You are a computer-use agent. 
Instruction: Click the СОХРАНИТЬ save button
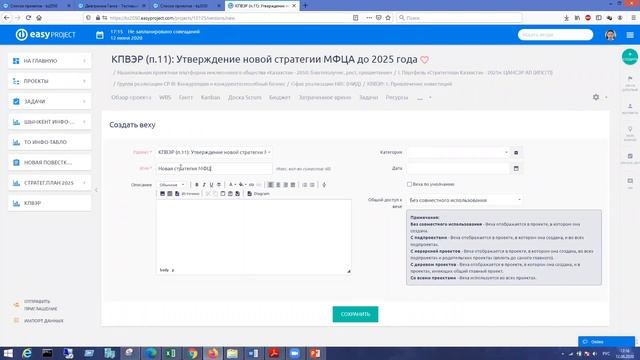point(355,314)
